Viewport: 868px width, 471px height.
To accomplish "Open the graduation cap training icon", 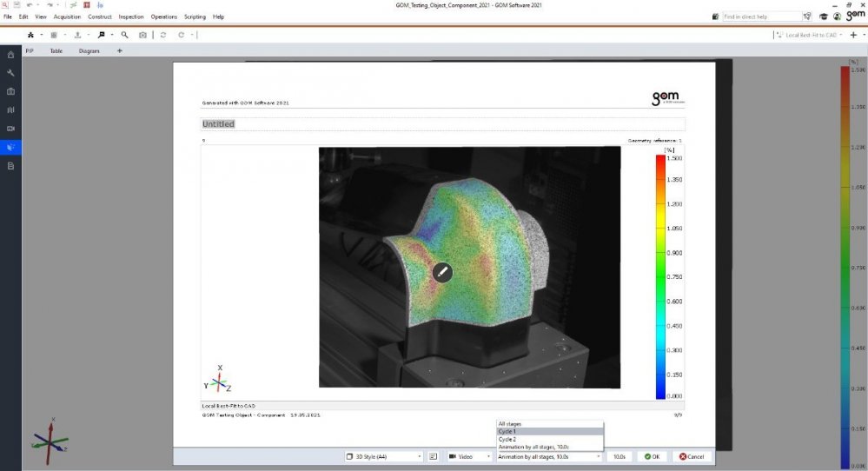I will point(822,17).
